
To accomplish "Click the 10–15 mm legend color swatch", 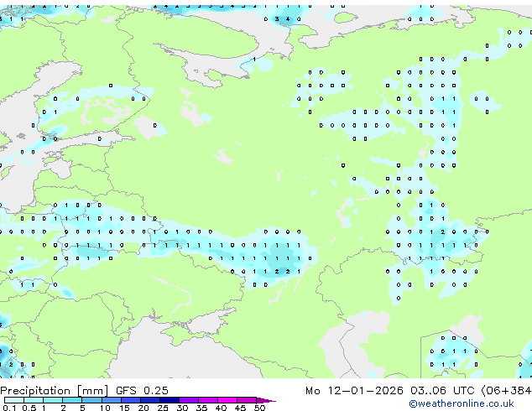I will [x=112, y=400].
